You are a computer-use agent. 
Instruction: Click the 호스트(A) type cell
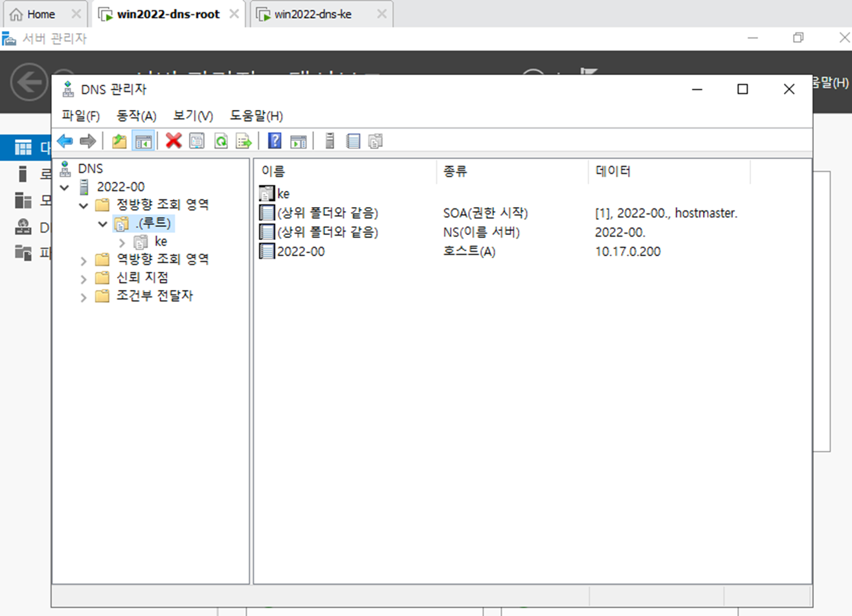[x=469, y=252]
